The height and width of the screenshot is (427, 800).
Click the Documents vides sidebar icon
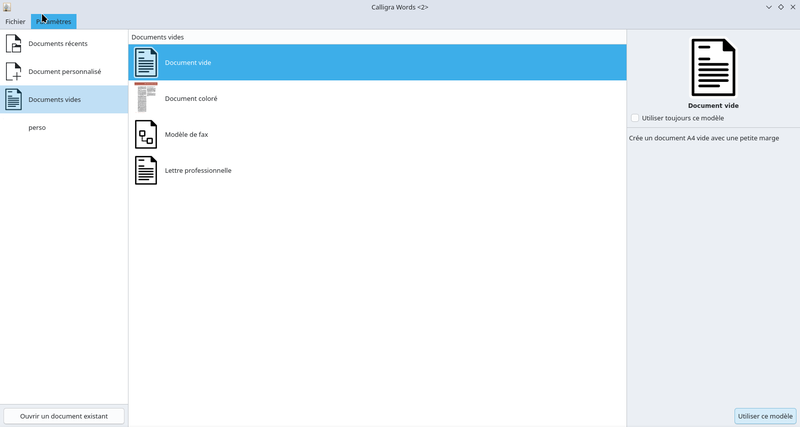[x=14, y=99]
